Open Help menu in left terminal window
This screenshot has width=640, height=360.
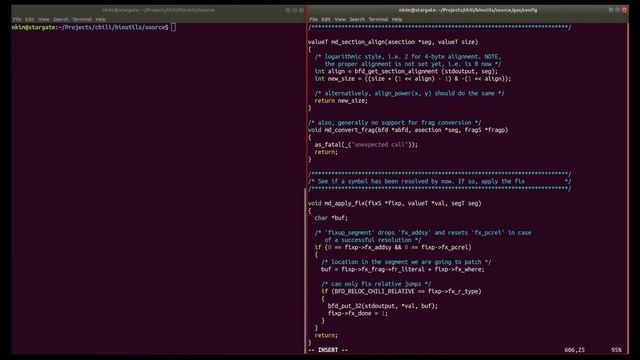click(x=101, y=19)
